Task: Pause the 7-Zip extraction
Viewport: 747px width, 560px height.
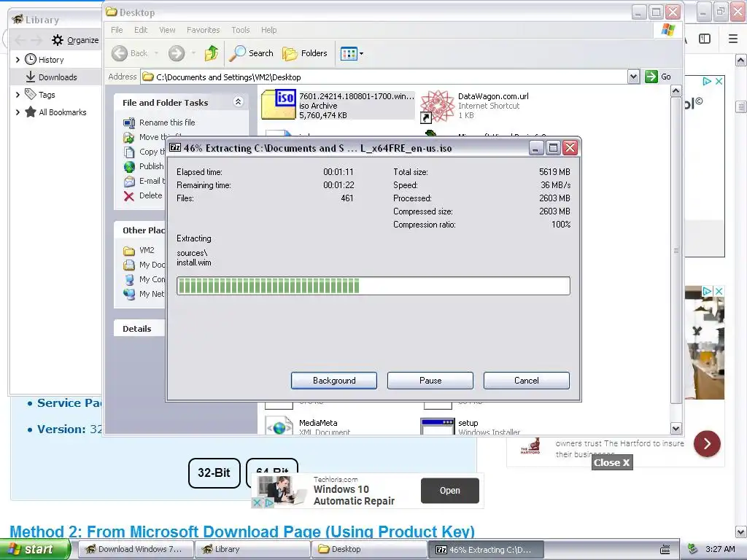Action: coord(430,381)
